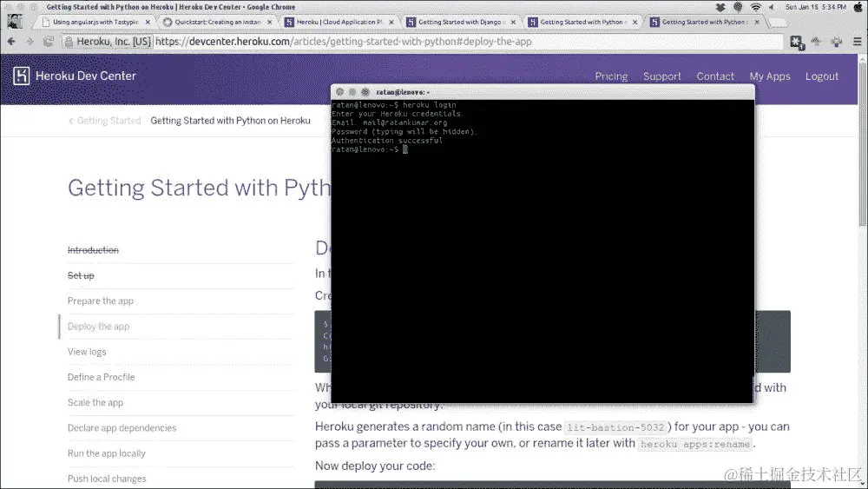Click the Heroku logo icon in header

(21, 76)
